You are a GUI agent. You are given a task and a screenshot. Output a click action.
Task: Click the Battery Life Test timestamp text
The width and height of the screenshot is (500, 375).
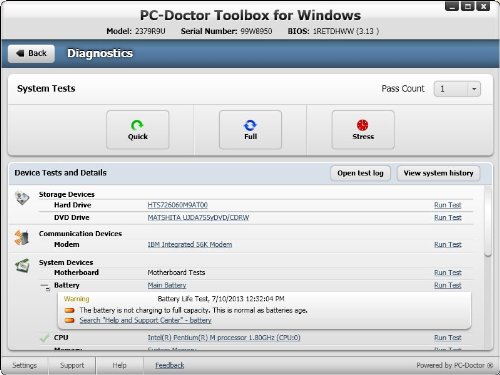tap(221, 299)
